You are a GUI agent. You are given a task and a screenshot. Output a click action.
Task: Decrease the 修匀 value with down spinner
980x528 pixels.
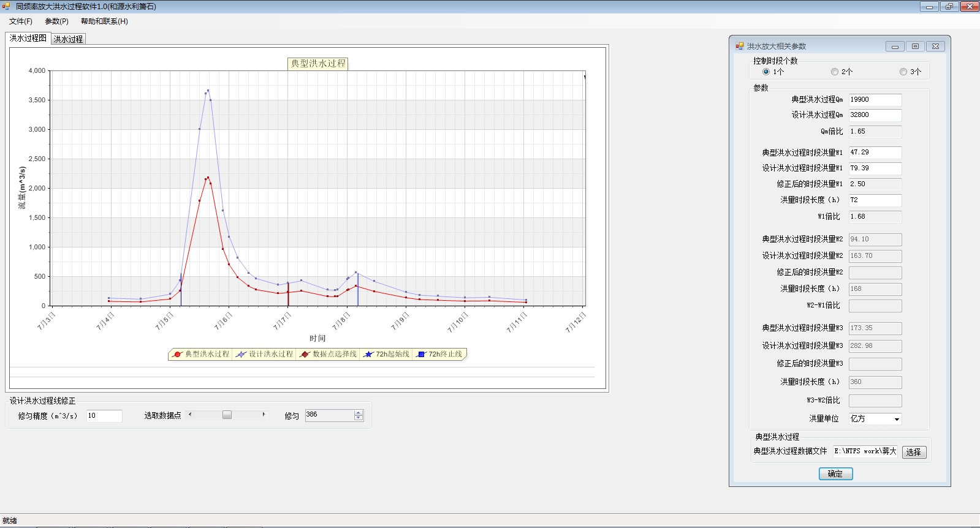pos(359,418)
